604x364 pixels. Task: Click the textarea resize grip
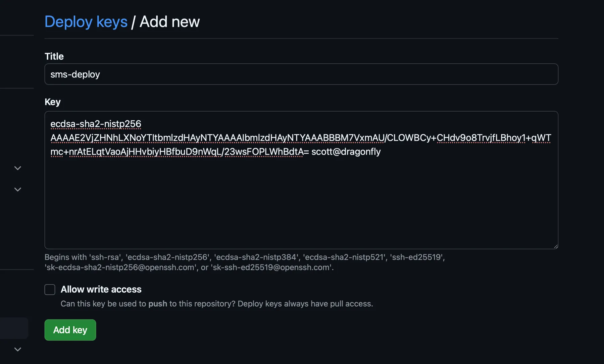coord(555,246)
